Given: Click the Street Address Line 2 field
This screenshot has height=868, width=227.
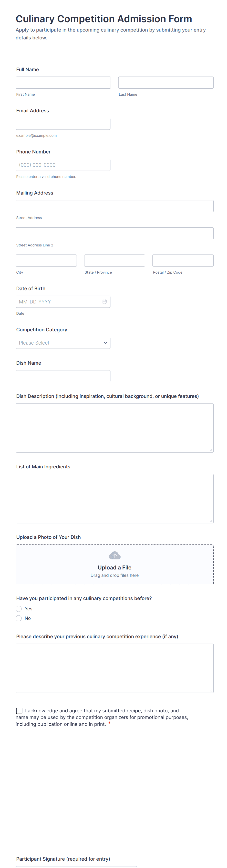Looking at the screenshot, I should tap(114, 233).
